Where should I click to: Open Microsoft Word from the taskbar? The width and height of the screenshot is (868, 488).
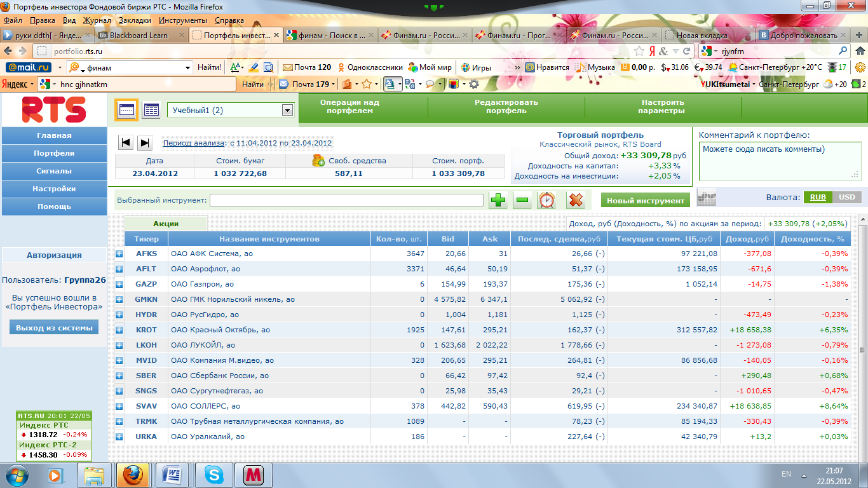click(x=172, y=474)
